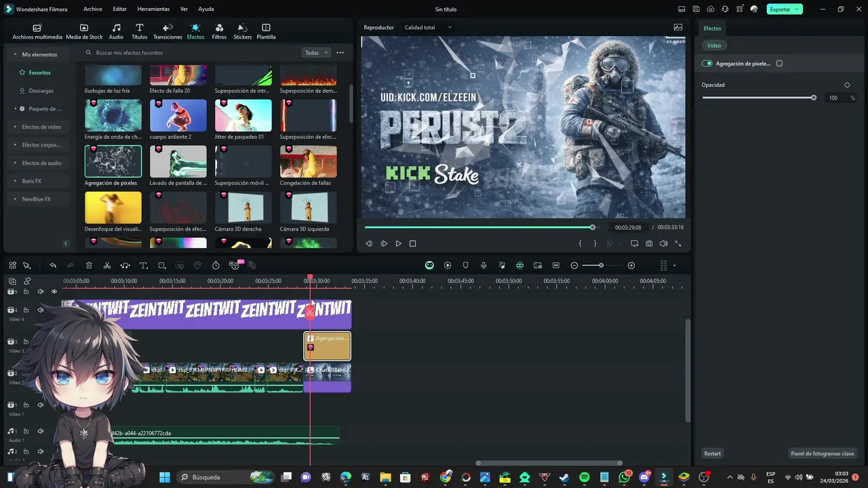Lock track 5 with padlock icon

[x=26, y=291]
